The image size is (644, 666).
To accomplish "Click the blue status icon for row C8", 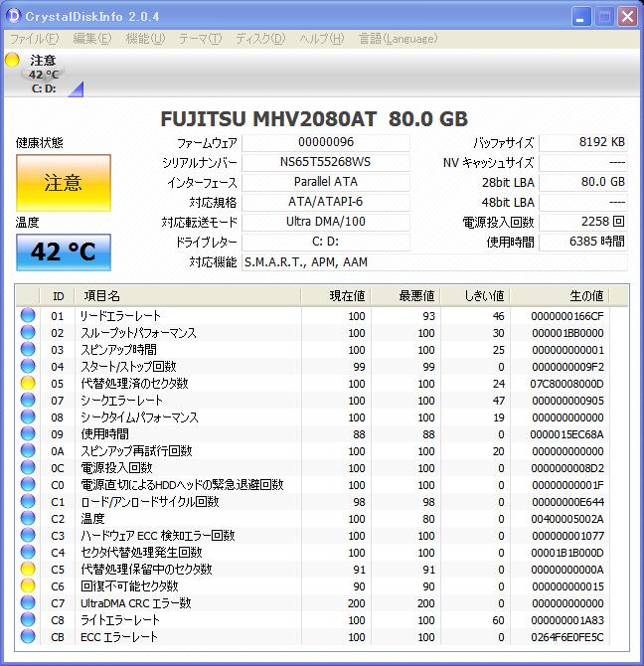I will [x=28, y=619].
